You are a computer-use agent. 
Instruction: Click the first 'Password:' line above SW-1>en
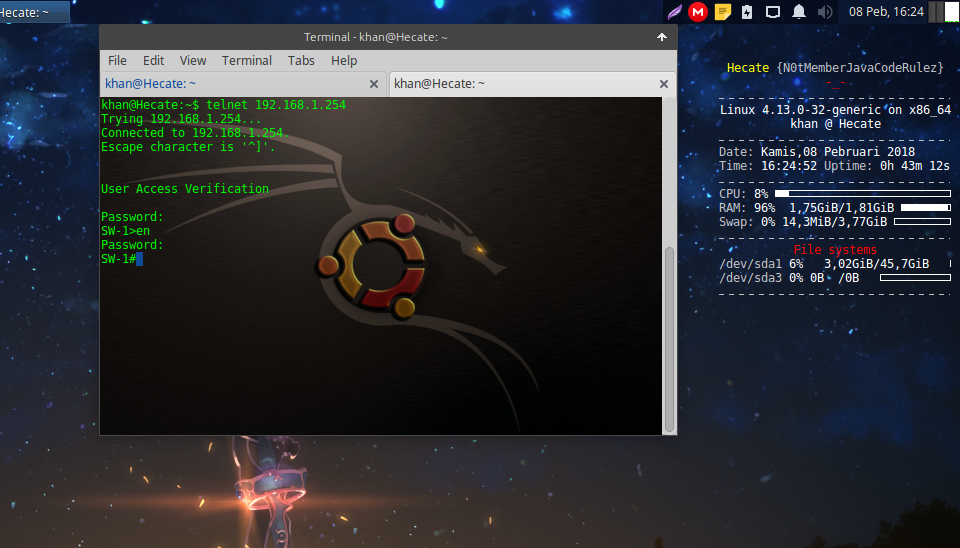132,217
